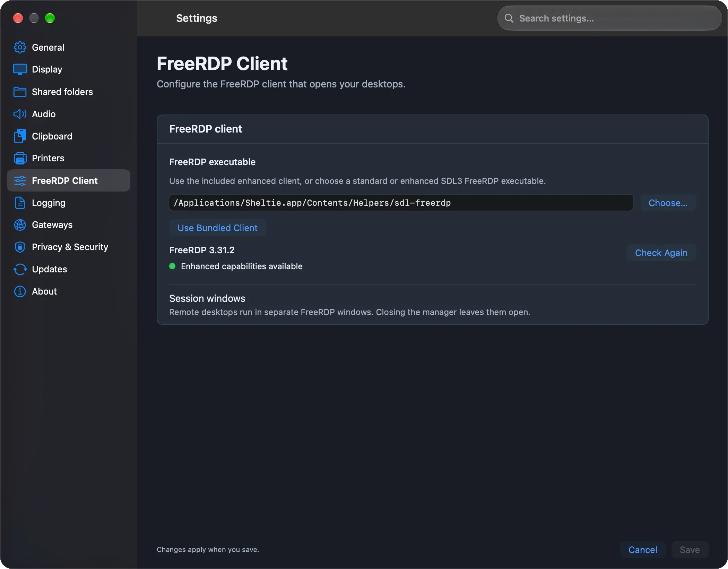Show the Updates settings page

coord(69,269)
